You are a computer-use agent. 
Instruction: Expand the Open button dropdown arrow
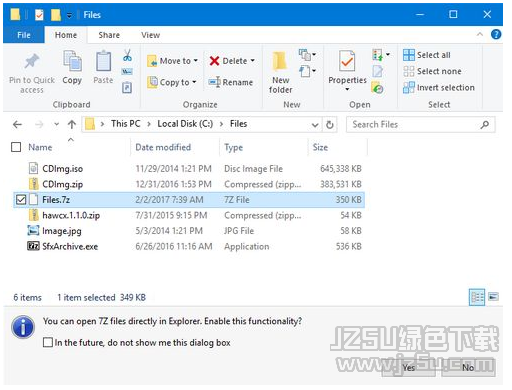click(388, 54)
